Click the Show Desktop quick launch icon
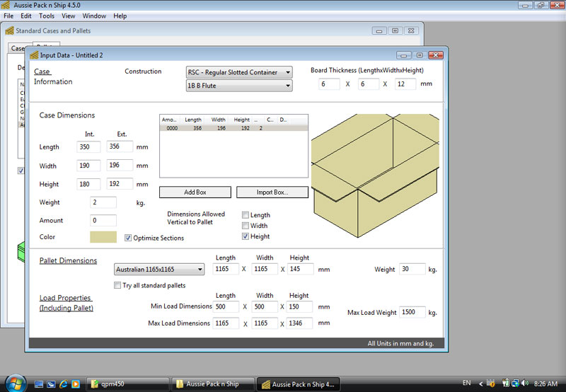The height and width of the screenshot is (392, 566). point(39,384)
